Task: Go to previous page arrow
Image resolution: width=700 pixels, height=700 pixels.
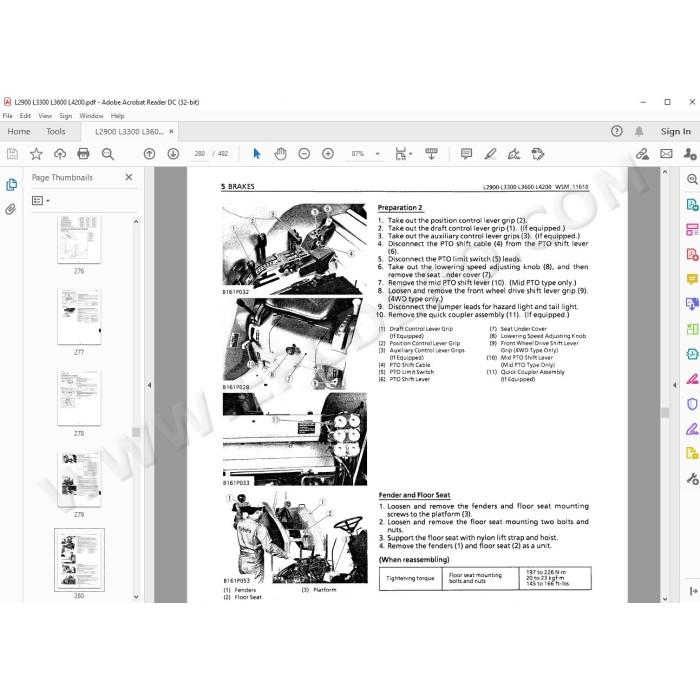Action: point(150,154)
